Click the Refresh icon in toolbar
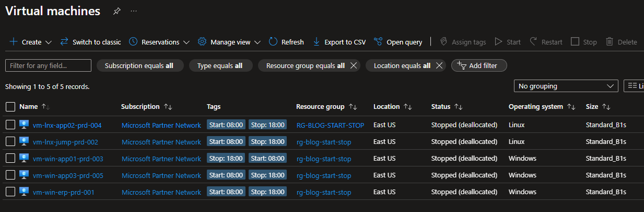 pyautogui.click(x=274, y=42)
